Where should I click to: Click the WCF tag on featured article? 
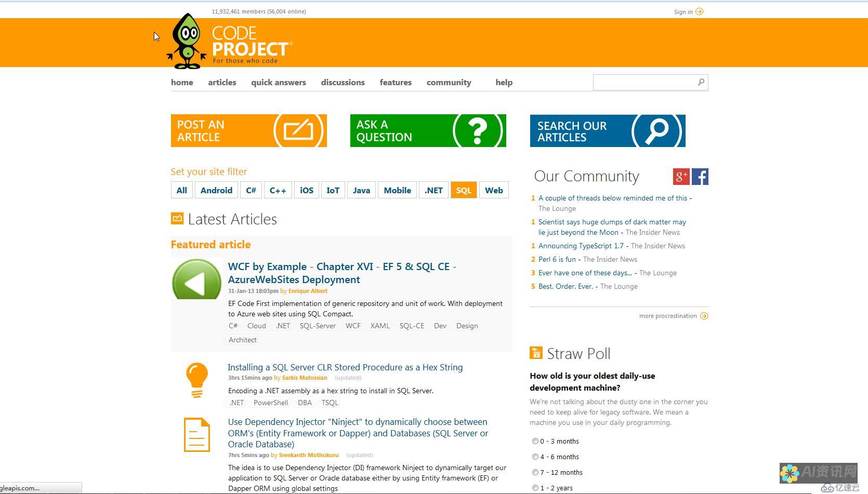click(353, 326)
